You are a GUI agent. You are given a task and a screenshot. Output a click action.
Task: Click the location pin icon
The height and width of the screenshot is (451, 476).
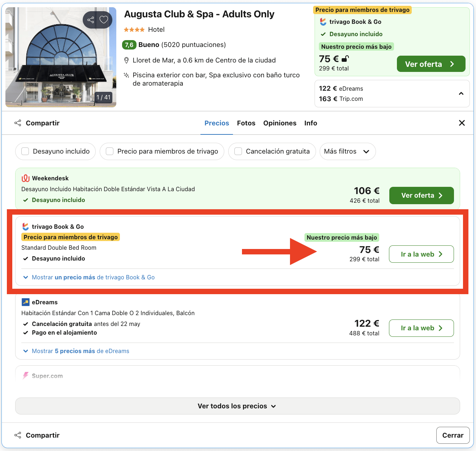(126, 60)
